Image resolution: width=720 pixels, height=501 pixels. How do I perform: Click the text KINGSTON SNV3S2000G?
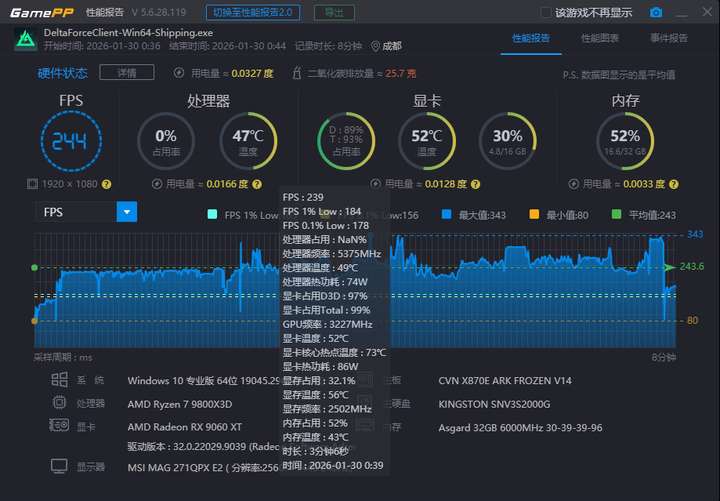494,405
